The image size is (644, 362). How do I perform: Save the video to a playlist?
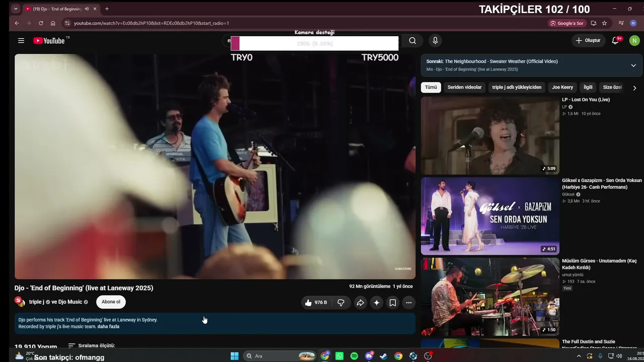[392, 303]
